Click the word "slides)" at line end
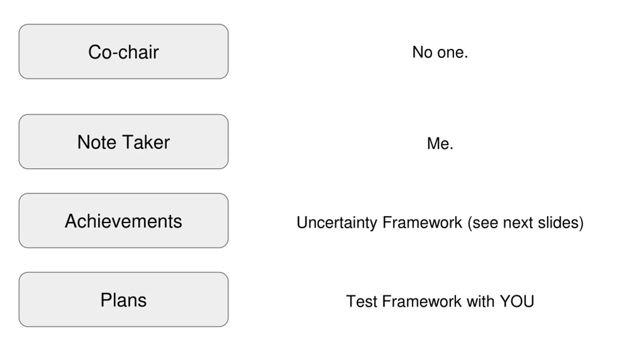 click(561, 223)
